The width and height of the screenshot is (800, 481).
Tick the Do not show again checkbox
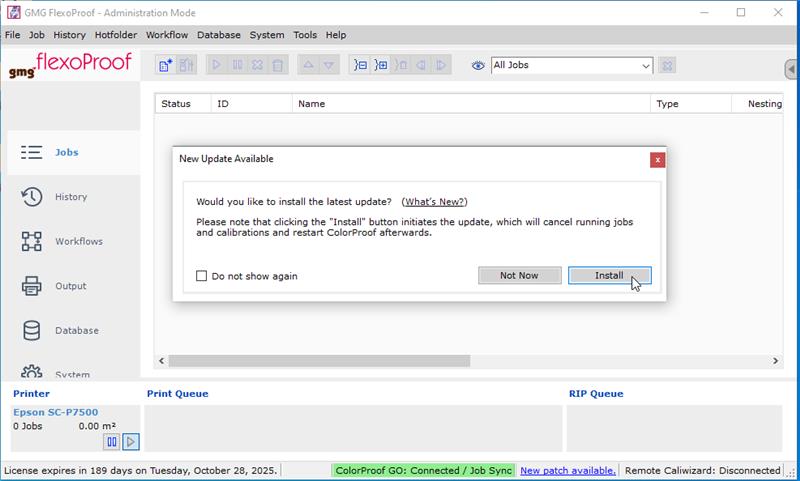pos(202,276)
